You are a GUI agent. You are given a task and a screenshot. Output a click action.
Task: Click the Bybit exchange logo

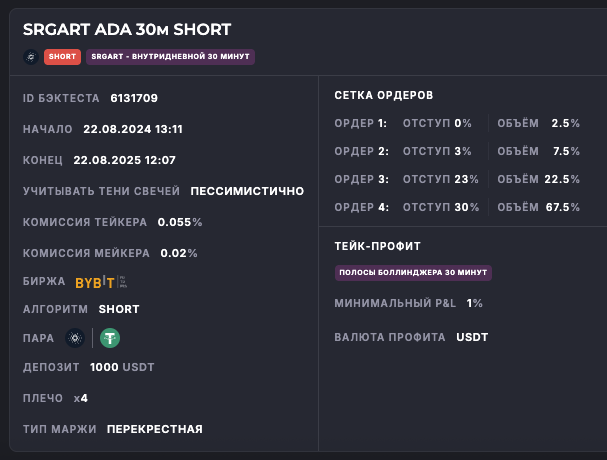coord(103,282)
